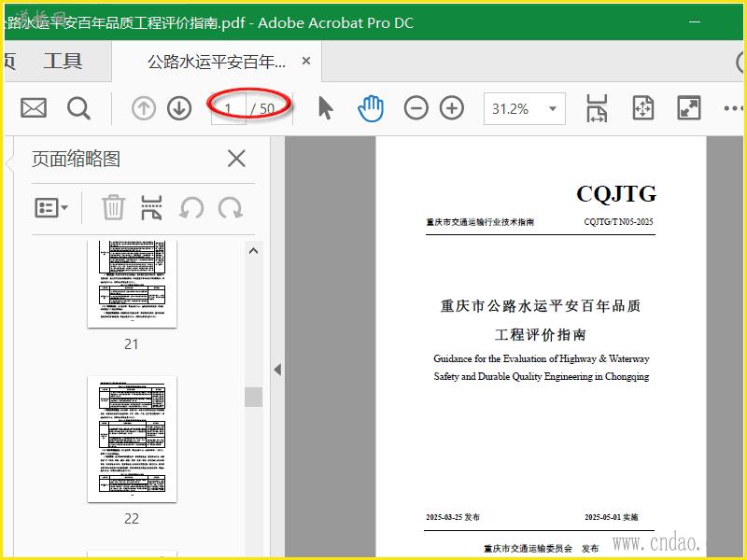This screenshot has height=560, width=747.
Task: Click the title line 重庆市公路水运平安百年品质
Action: tap(541, 306)
